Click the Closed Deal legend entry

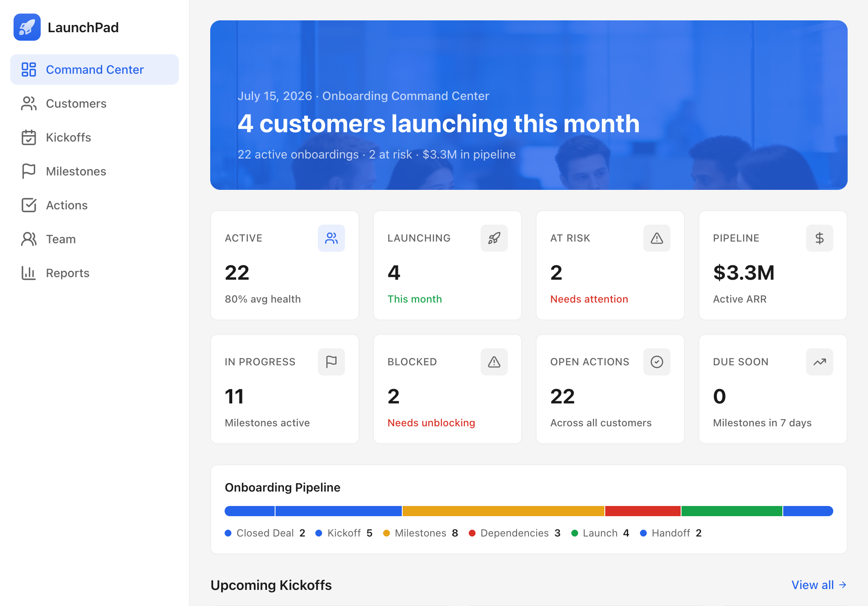265,533
